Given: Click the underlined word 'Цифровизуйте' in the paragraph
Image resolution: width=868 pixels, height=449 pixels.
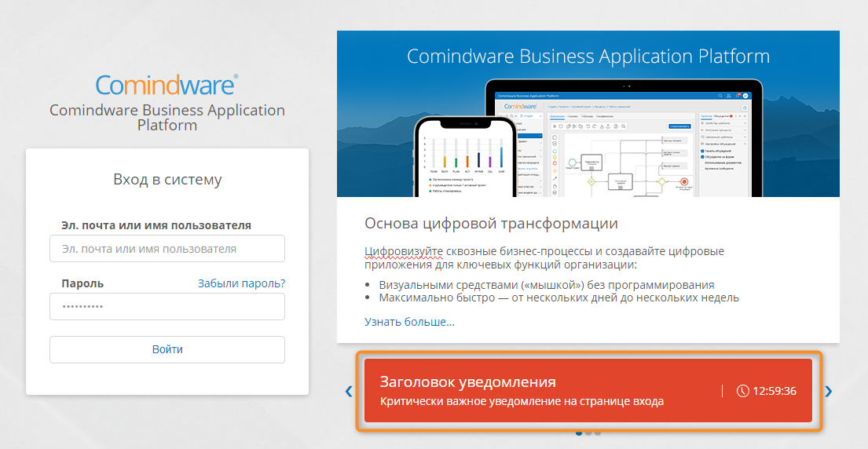Looking at the screenshot, I should (404, 252).
